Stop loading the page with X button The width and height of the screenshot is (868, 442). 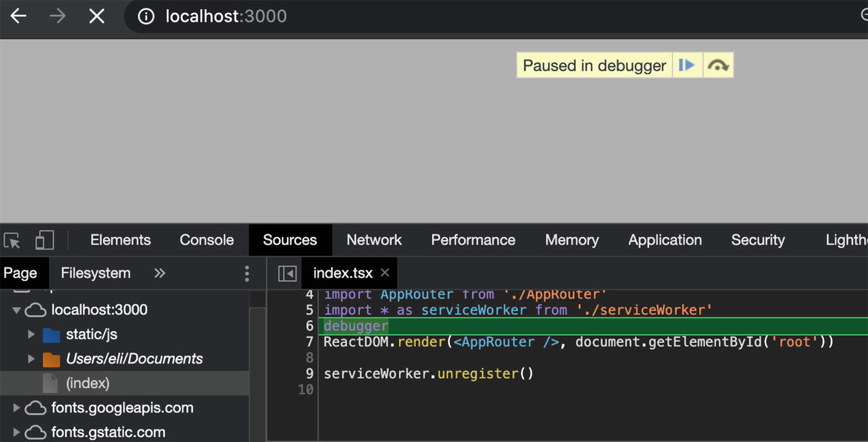point(97,16)
